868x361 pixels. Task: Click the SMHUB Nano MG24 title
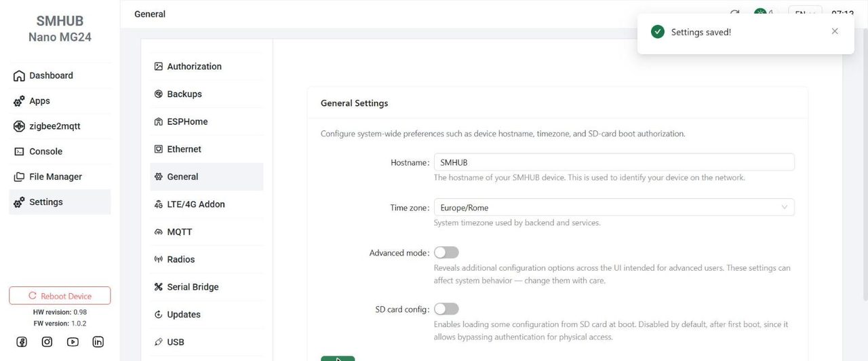pos(60,29)
